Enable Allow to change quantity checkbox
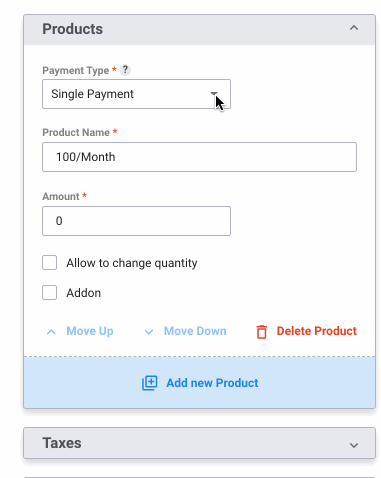 pos(49,263)
